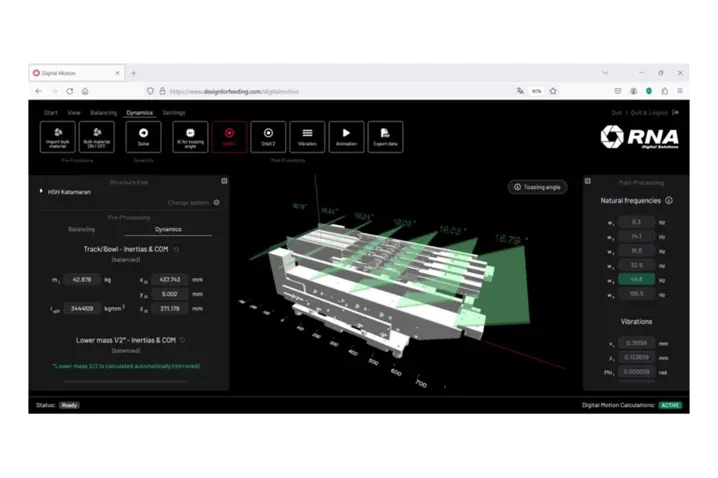Click the Change system gear icon
Screen dimensions: 718x478
coord(217,203)
